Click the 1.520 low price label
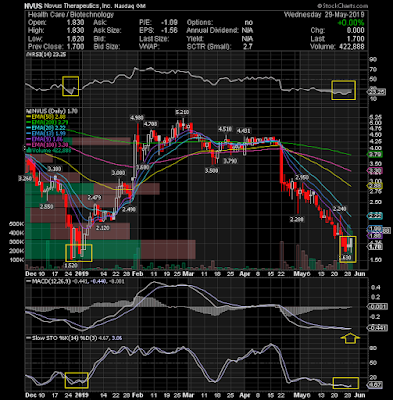Viewport: 393px width, 400px height. (x=70, y=266)
